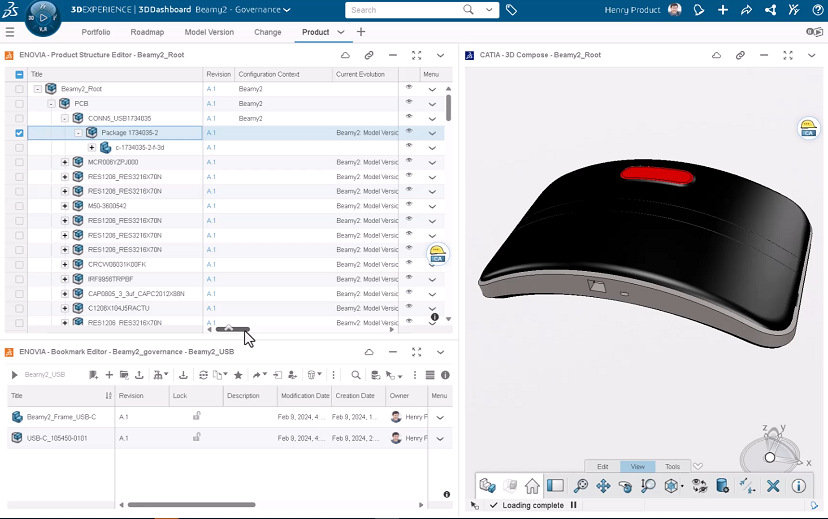Click the Share arrow icon in top bar

click(x=747, y=10)
